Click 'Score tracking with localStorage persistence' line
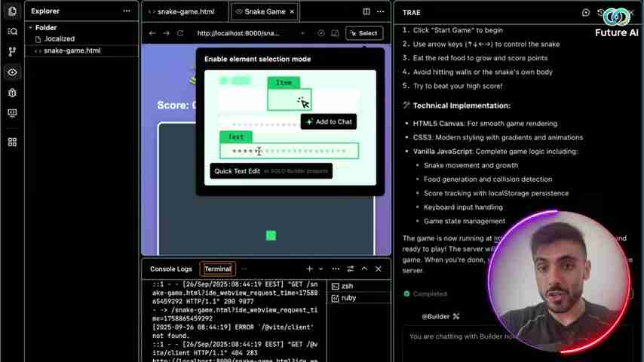The width and height of the screenshot is (644, 362). 496,193
